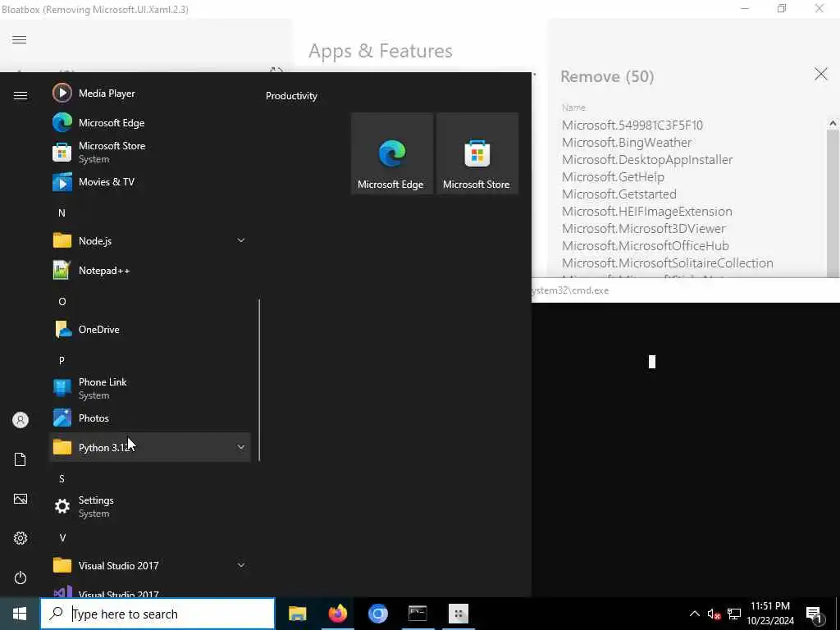Open Settings gear in Start rail
The image size is (840, 630).
coord(21,538)
